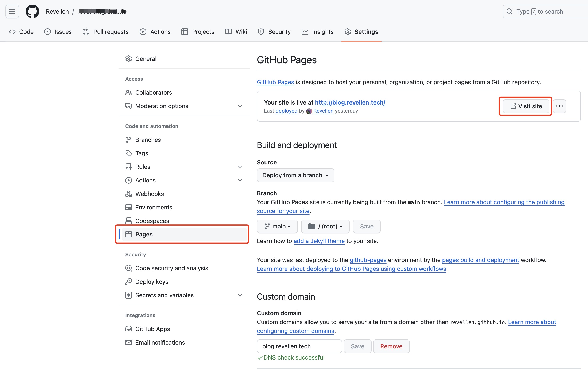Go to GitHub Apps integrations
The height and width of the screenshot is (372, 588).
coord(152,329)
